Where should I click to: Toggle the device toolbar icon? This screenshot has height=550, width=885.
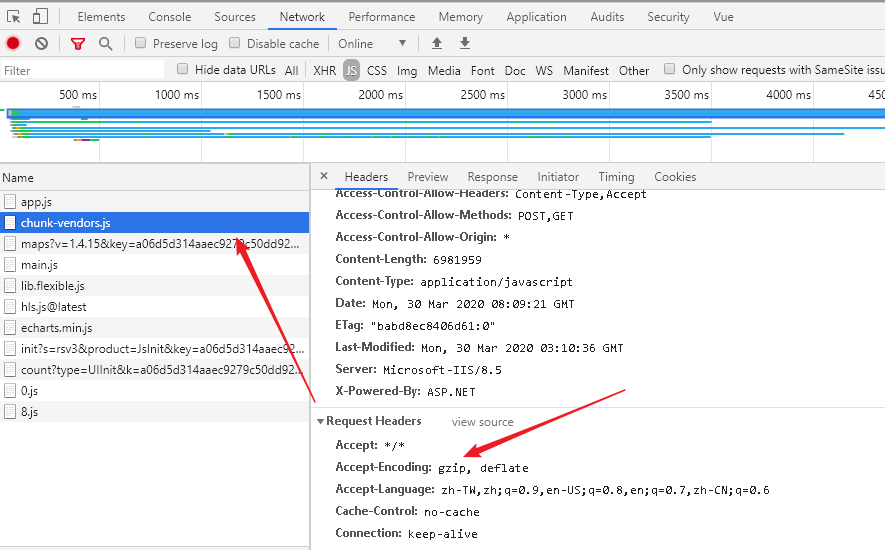[x=40, y=16]
